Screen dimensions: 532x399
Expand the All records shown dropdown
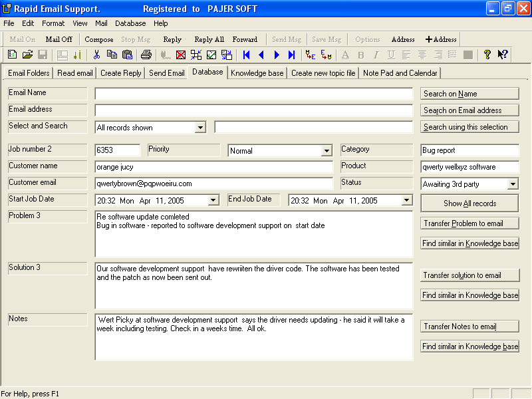pyautogui.click(x=200, y=128)
